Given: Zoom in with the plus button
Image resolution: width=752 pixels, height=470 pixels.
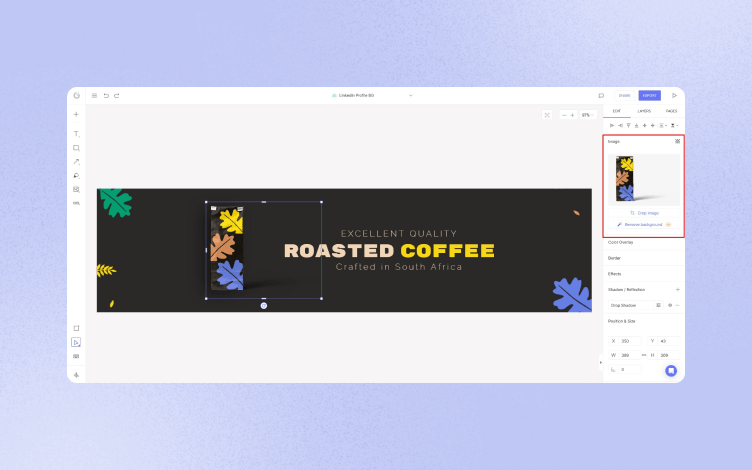Looking at the screenshot, I should click(x=572, y=115).
